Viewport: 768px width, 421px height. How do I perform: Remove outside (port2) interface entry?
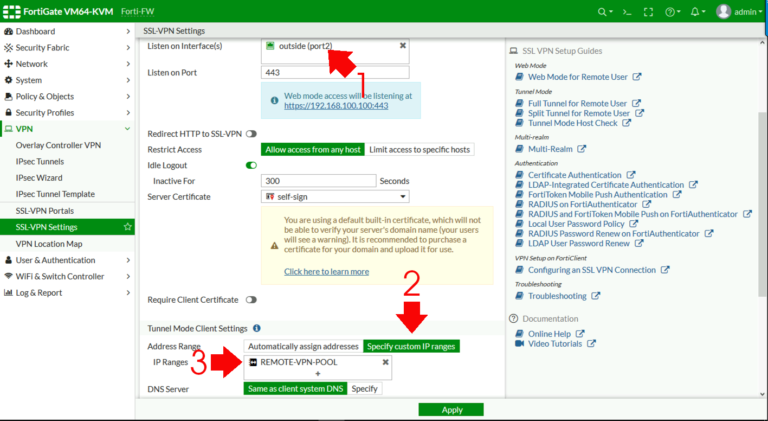click(x=403, y=46)
